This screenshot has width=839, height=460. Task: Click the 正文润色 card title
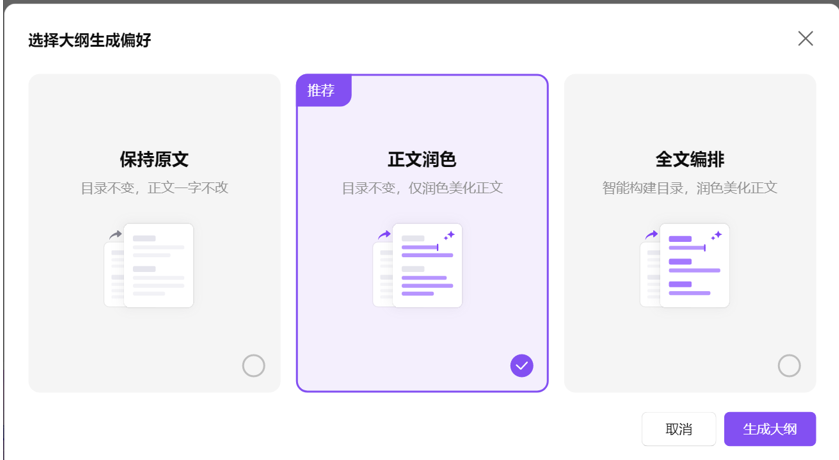pos(422,159)
